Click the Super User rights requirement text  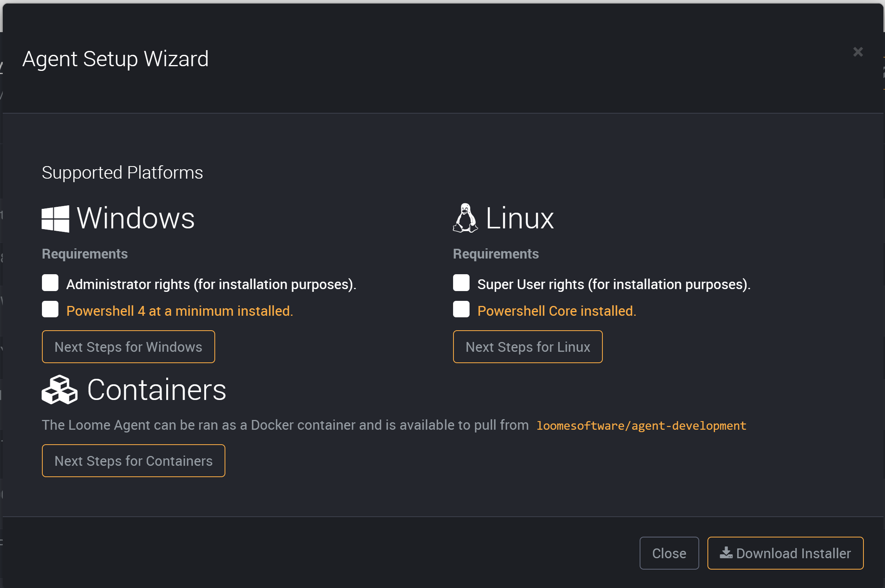click(x=614, y=284)
